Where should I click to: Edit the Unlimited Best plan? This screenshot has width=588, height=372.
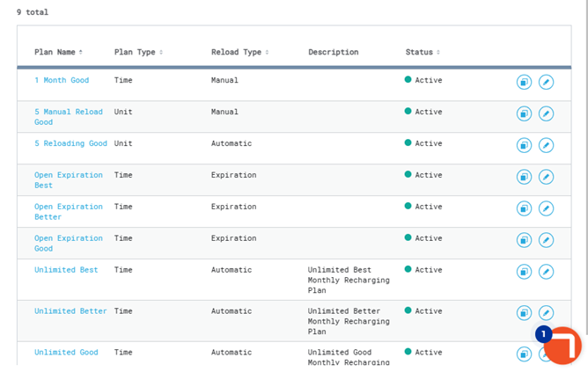pyautogui.click(x=546, y=272)
